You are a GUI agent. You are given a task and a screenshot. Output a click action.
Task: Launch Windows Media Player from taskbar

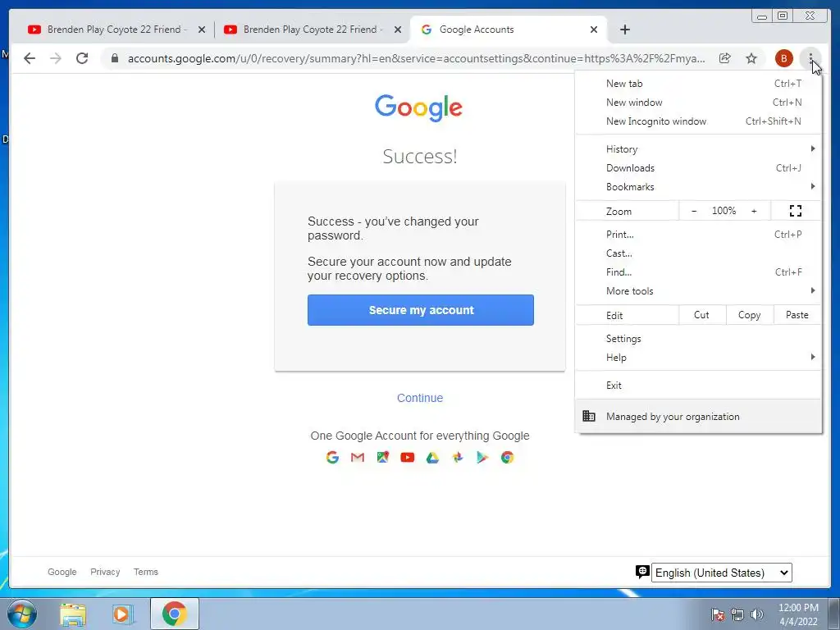[x=123, y=614]
